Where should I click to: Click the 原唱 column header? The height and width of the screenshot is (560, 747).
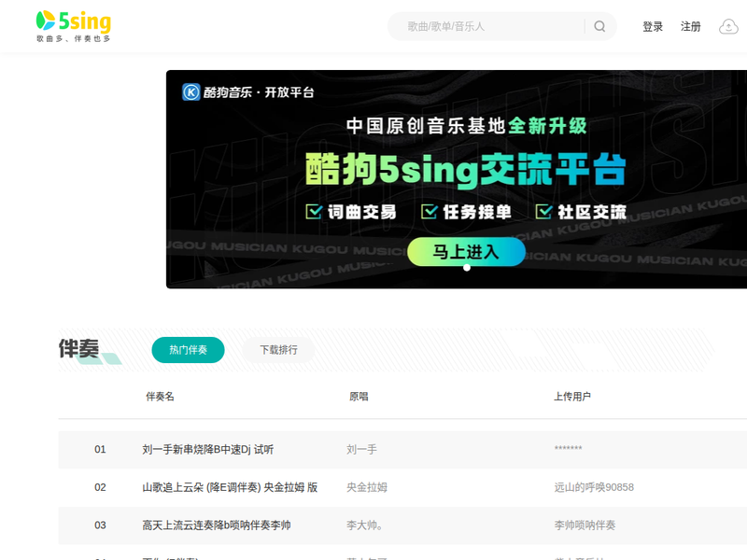pos(359,397)
